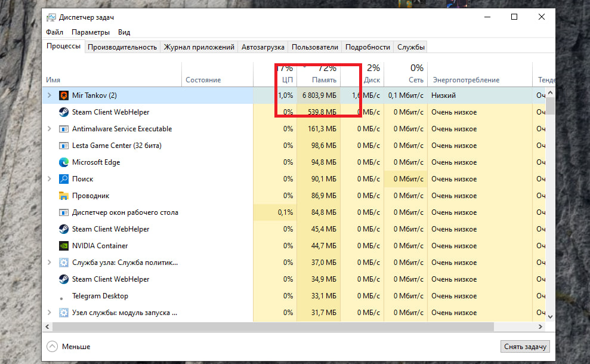590x364 pixels.
Task: Click the Steam icon beside the 45,4 МБ row
Action: (x=64, y=229)
